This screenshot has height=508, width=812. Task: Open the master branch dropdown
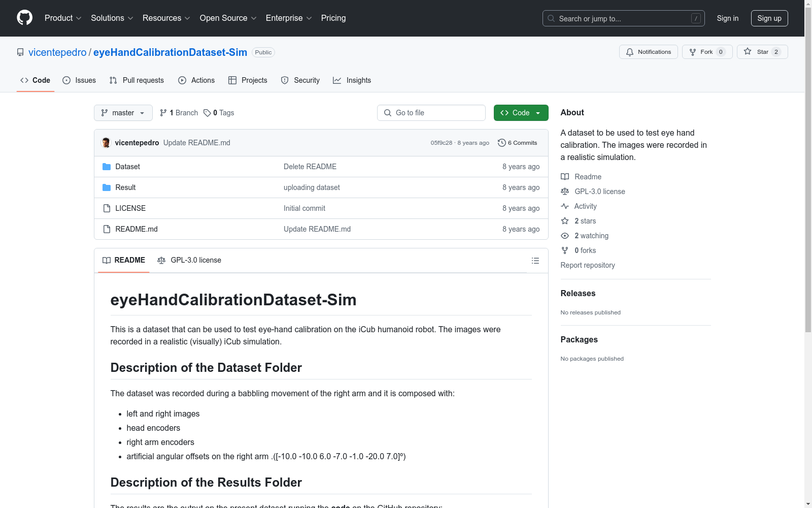pyautogui.click(x=123, y=113)
